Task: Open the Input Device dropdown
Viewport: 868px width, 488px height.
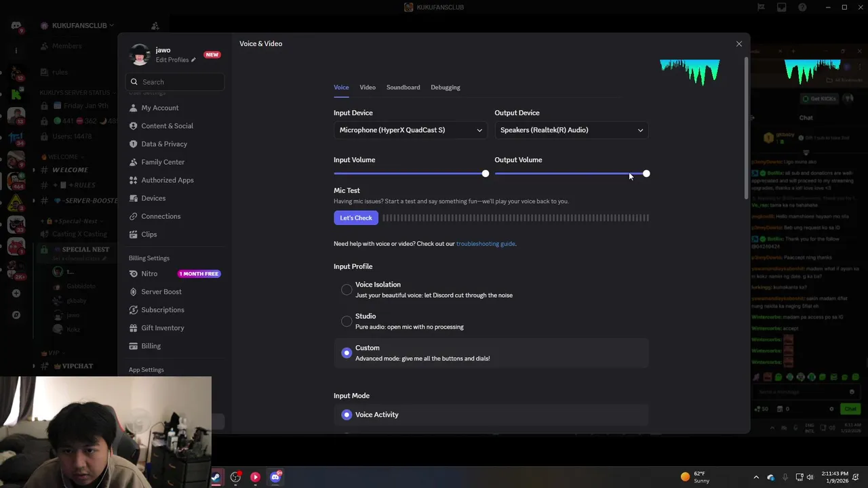Action: pos(410,130)
